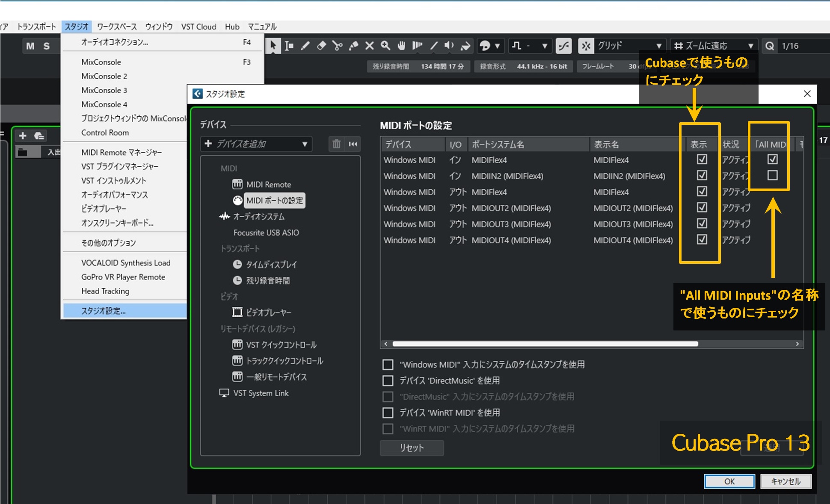Image resolution: width=830 pixels, height=504 pixels.
Task: Click the MIDI port table horizontal scrollbar
Action: click(x=545, y=344)
